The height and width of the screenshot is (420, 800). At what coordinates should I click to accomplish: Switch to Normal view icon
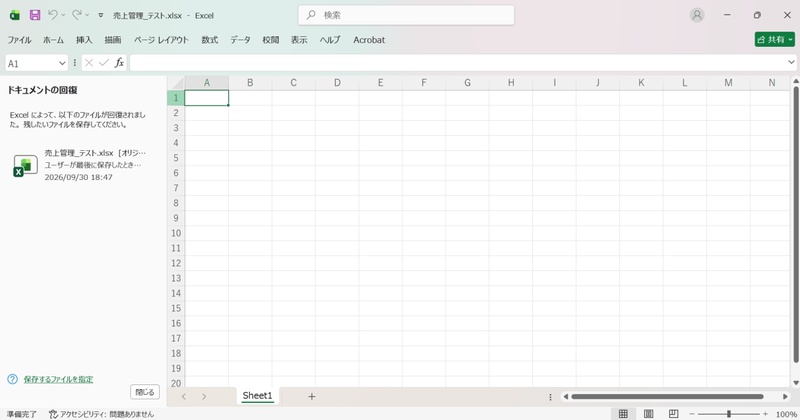point(623,414)
